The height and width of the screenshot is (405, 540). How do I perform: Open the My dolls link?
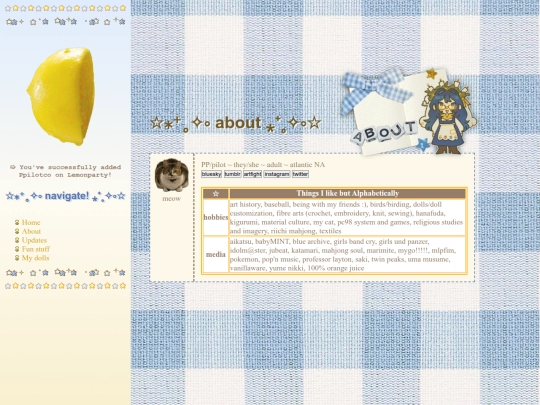(35, 258)
